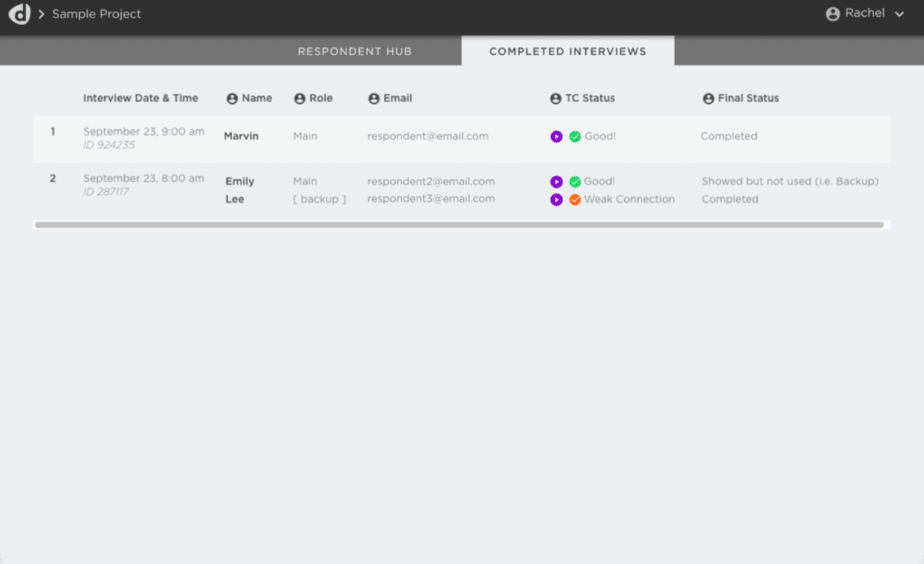Click Emily's green Good status checkmark
The width and height of the screenshot is (924, 564).
click(x=575, y=182)
